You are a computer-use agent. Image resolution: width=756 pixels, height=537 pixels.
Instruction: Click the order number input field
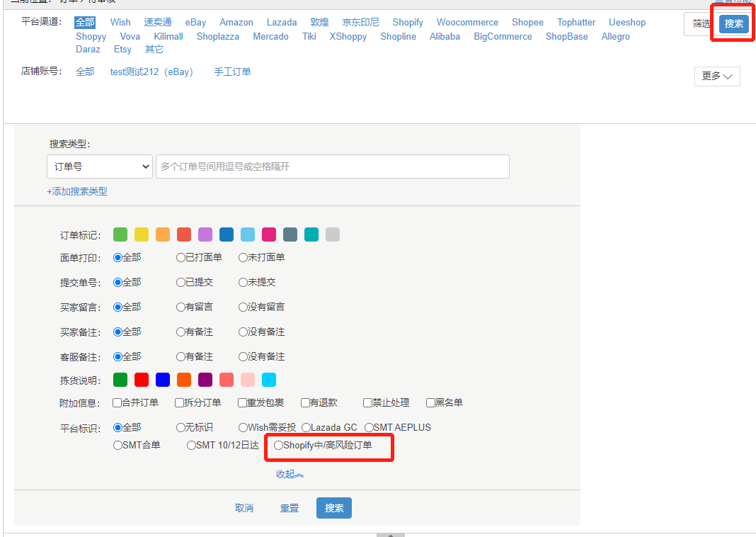point(333,166)
